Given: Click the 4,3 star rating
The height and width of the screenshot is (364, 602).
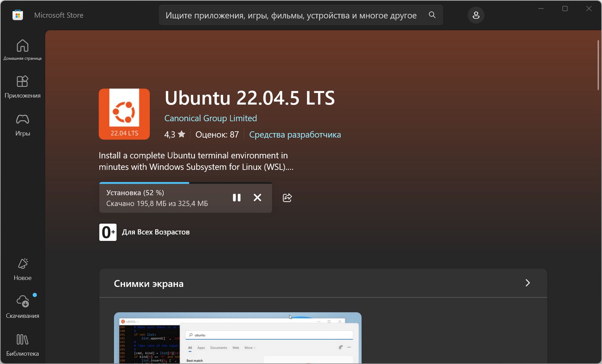Looking at the screenshot, I should tap(174, 134).
